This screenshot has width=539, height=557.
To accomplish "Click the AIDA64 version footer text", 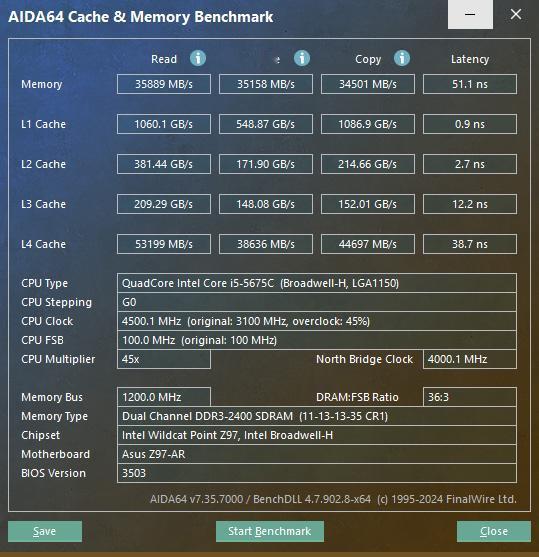I will click(333, 499).
